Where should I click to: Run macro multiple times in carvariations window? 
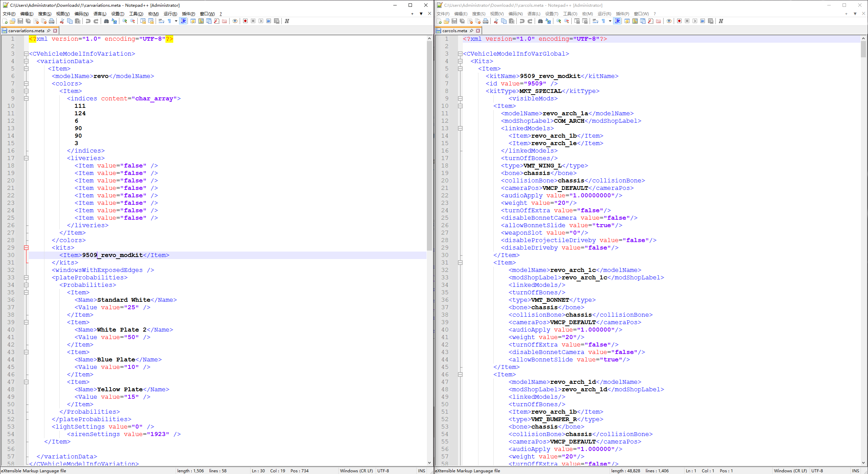click(x=269, y=21)
